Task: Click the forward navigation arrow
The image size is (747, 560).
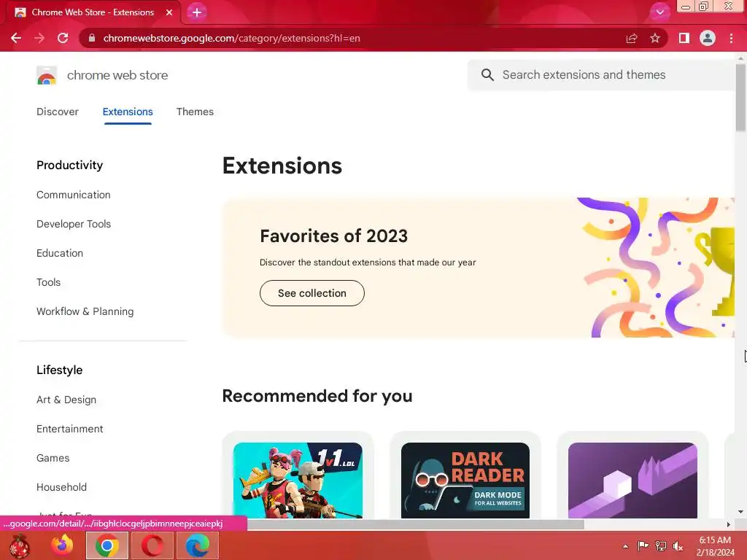Action: coord(39,38)
